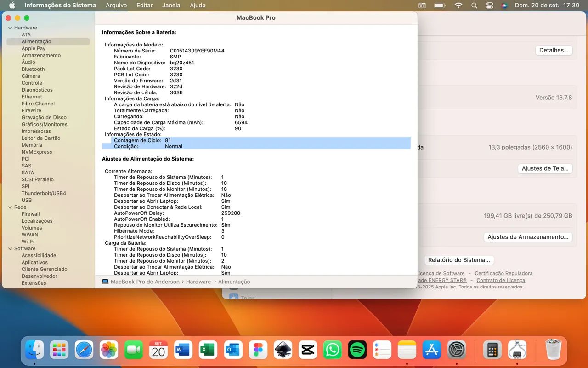Select Acessibilidade under Software

(x=39, y=255)
